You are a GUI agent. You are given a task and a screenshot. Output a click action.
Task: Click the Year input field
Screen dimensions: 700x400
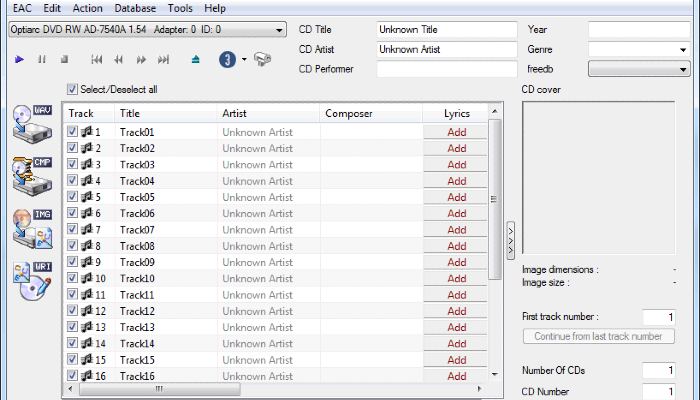[639, 29]
